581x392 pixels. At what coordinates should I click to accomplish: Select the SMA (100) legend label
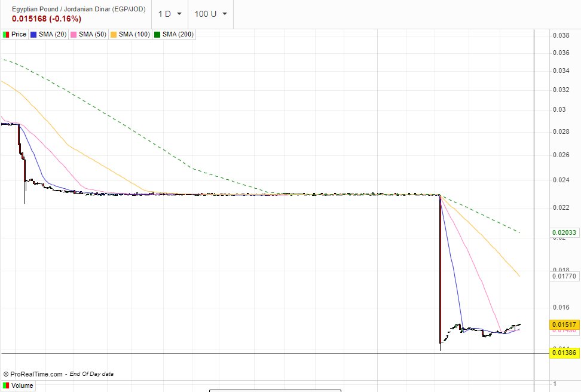point(134,34)
